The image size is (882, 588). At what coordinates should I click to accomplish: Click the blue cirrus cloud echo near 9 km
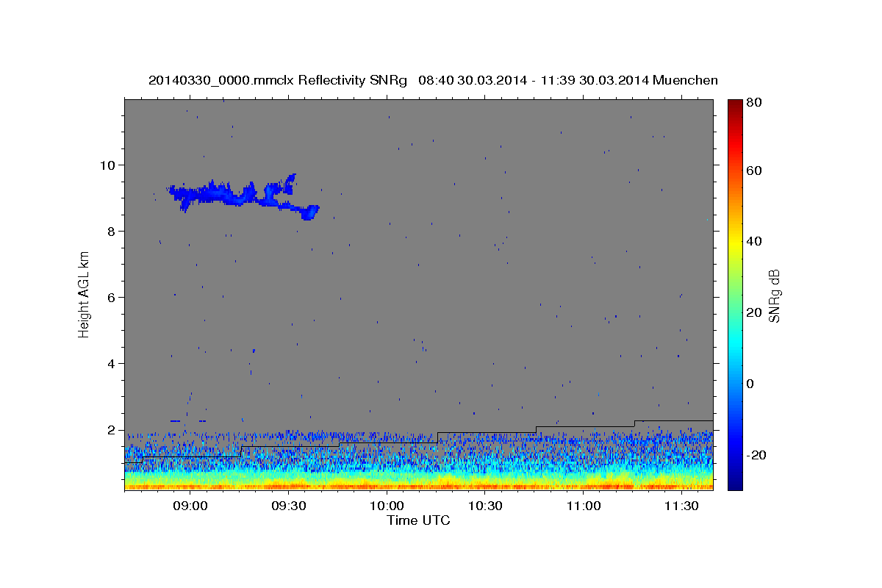pos(244,196)
